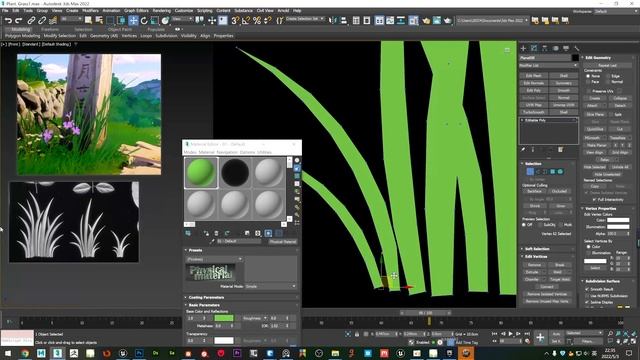The image size is (640, 360).
Task: Click the Align tool icon
Action: tap(344, 20)
